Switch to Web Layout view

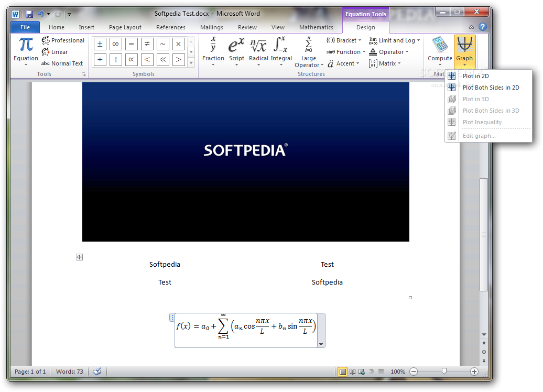tap(362, 372)
